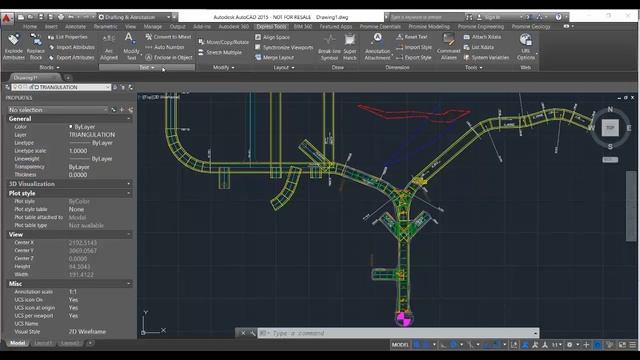Click Auto Number tool
The height and width of the screenshot is (360, 640).
[x=165, y=47]
